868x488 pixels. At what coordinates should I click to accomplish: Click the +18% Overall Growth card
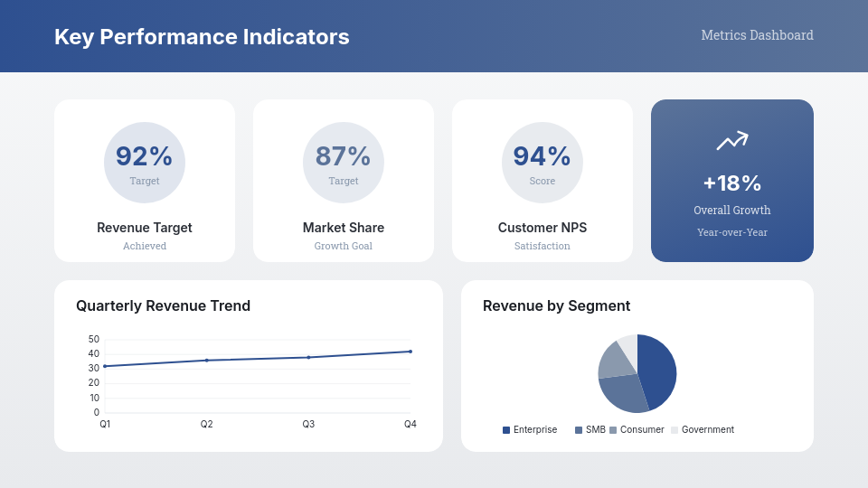tap(731, 181)
